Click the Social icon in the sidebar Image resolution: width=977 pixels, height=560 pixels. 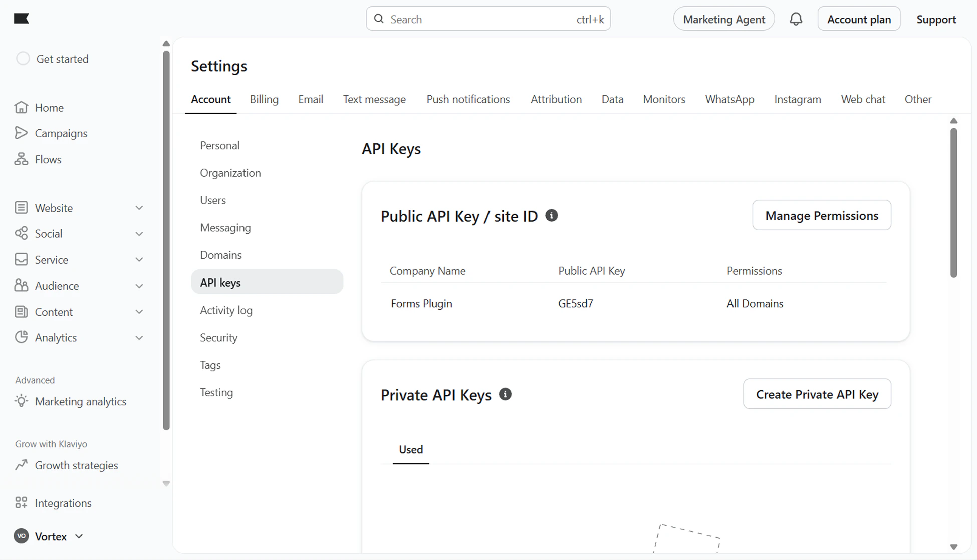[x=21, y=233]
